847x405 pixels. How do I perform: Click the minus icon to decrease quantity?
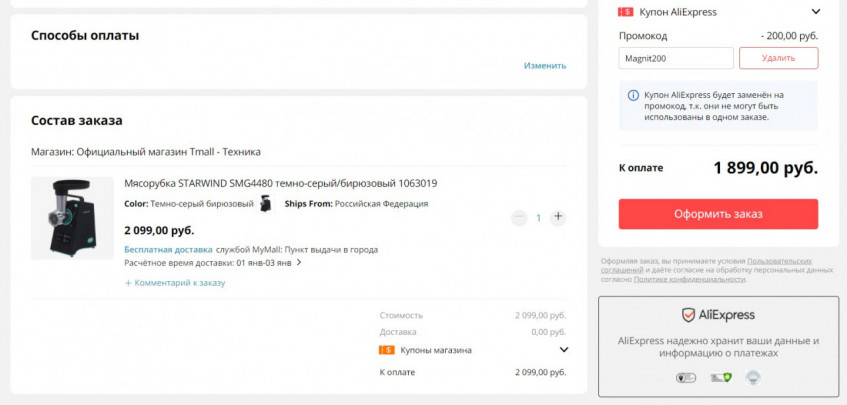517,217
